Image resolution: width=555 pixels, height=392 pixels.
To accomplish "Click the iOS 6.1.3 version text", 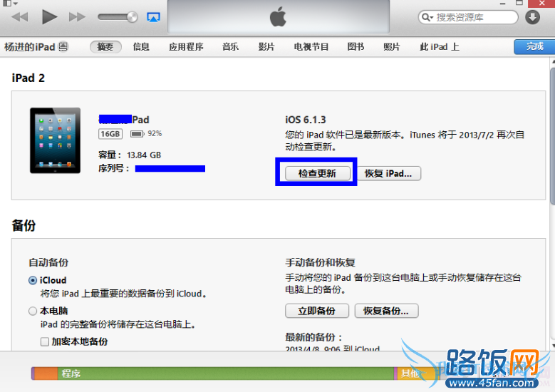I will tap(306, 120).
